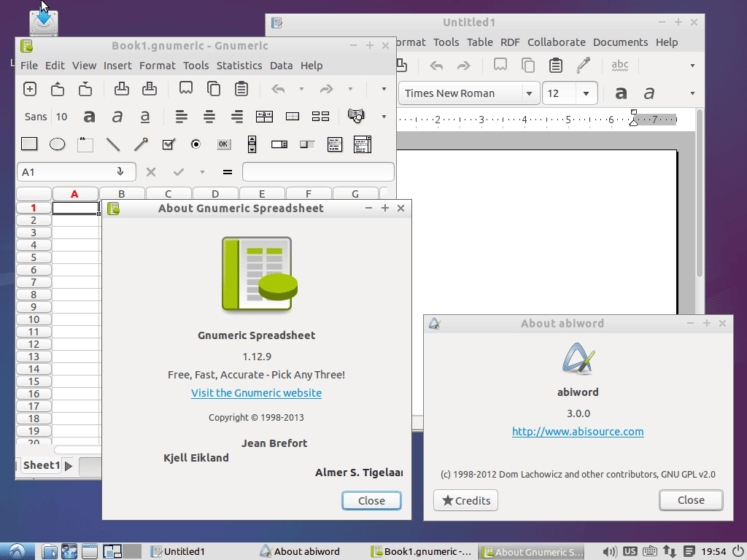Center across selection in Gnumeric
Viewport: 747px width, 560px height.
click(x=264, y=117)
